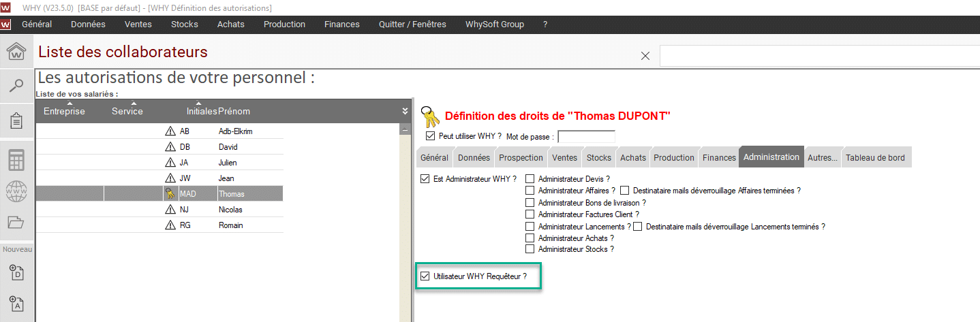Image resolution: width=980 pixels, height=322 pixels.
Task: Select the Administration tab
Action: click(x=771, y=157)
